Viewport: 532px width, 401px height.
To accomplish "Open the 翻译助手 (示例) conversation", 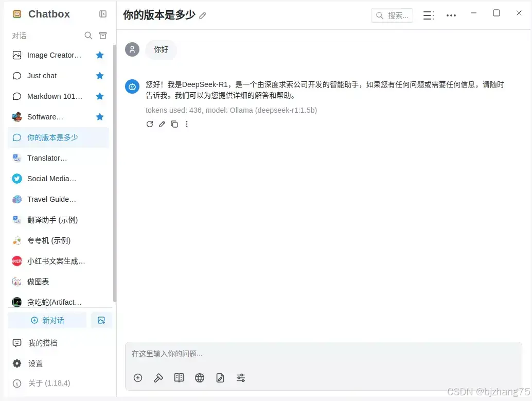I will [58, 220].
